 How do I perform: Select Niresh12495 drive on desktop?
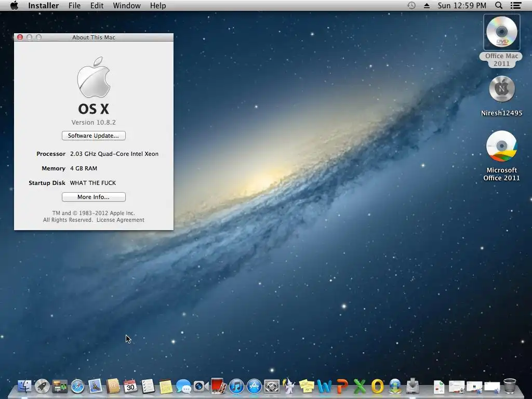coord(502,89)
